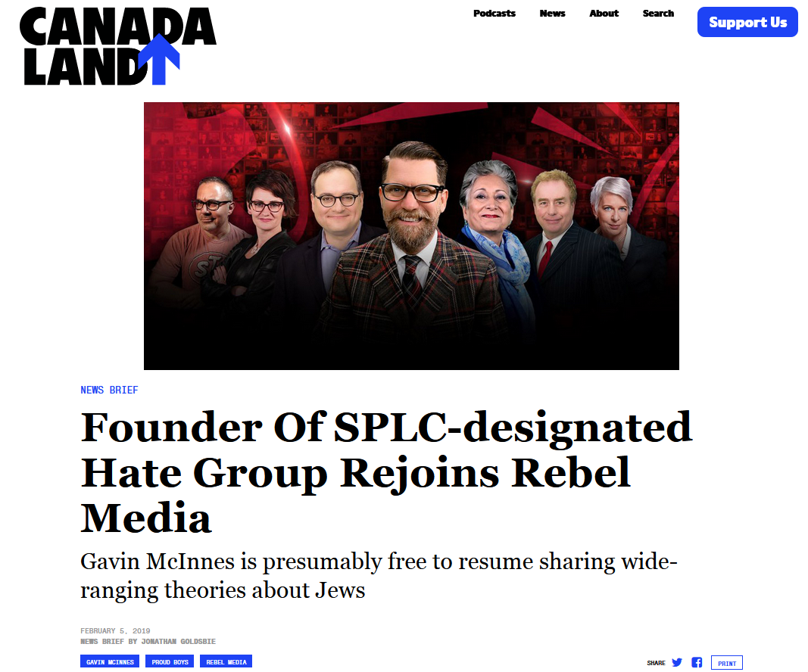Click the subtitle about Gavin McInnes

point(379,575)
